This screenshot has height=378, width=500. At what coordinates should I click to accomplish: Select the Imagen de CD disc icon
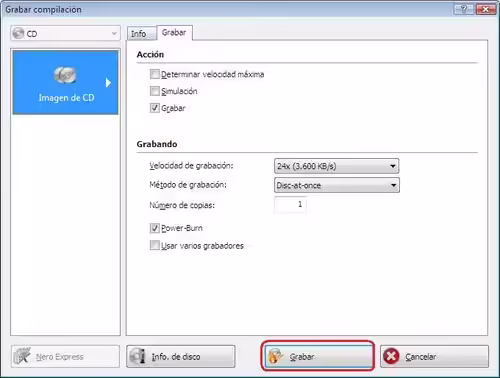65,75
